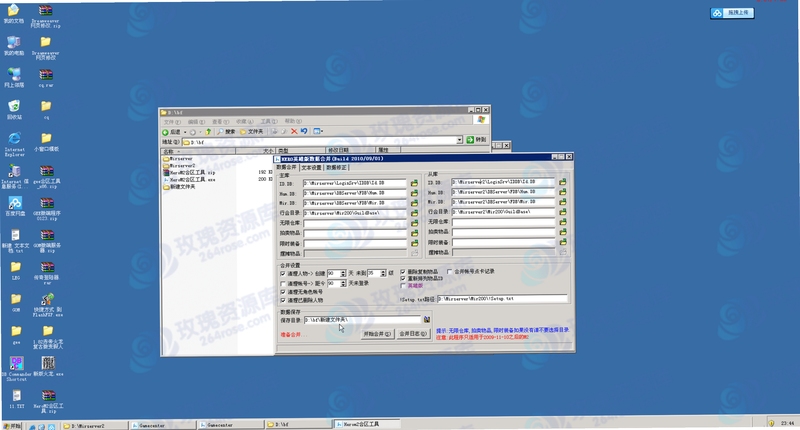Image resolution: width=800 pixels, height=430 pixels.
Task: Adjust 距今 days spinner arrows
Action: [343, 283]
